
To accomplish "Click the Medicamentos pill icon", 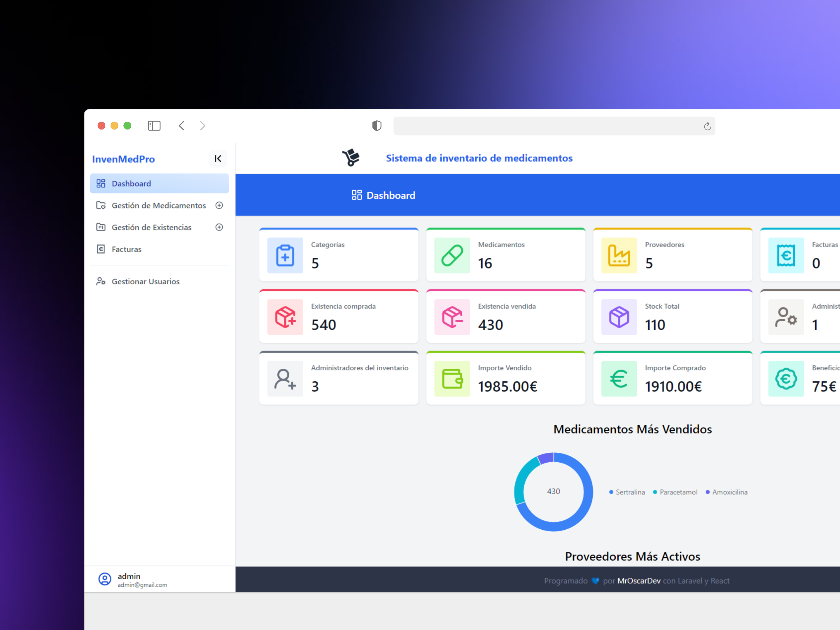I will click(x=452, y=256).
